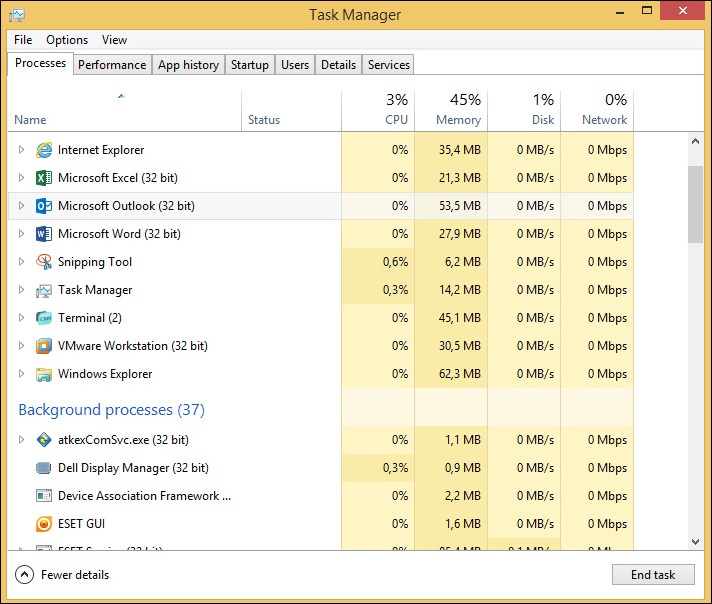Click the Task Manager title bar icon
Screen dimensions: 712x604
click(x=17, y=15)
